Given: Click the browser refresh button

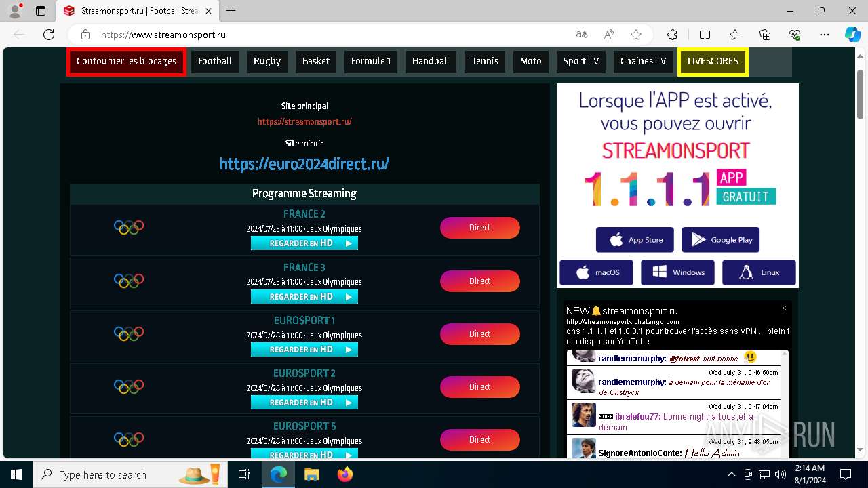Looking at the screenshot, I should (49, 35).
